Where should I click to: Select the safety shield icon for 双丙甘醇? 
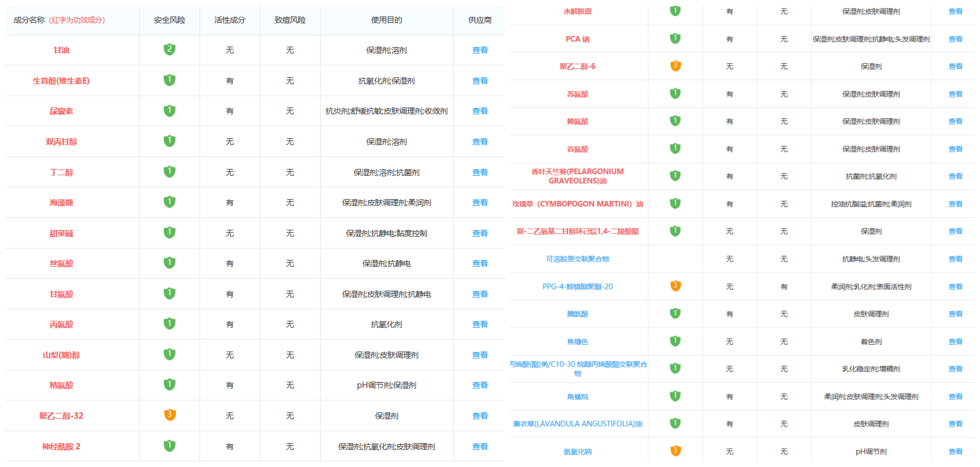pyautogui.click(x=169, y=141)
